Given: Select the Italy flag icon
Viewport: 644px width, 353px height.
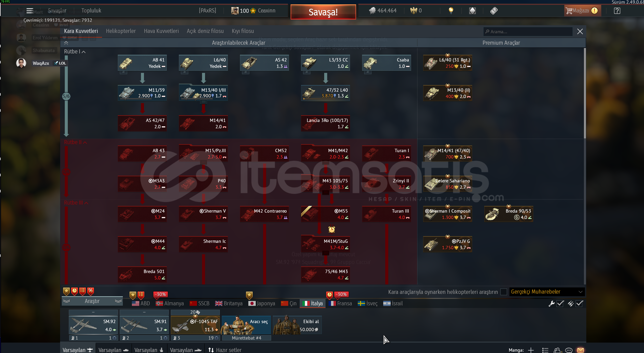Looking at the screenshot, I should (x=306, y=304).
